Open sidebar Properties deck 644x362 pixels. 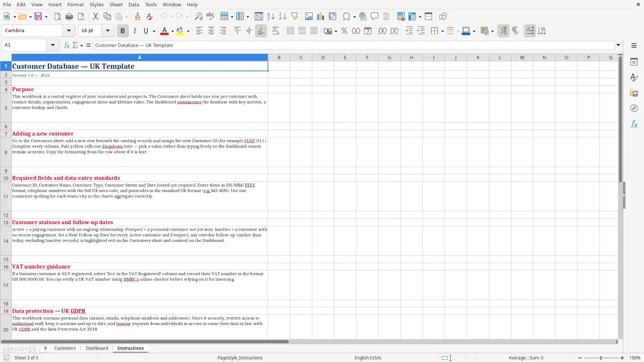click(634, 62)
